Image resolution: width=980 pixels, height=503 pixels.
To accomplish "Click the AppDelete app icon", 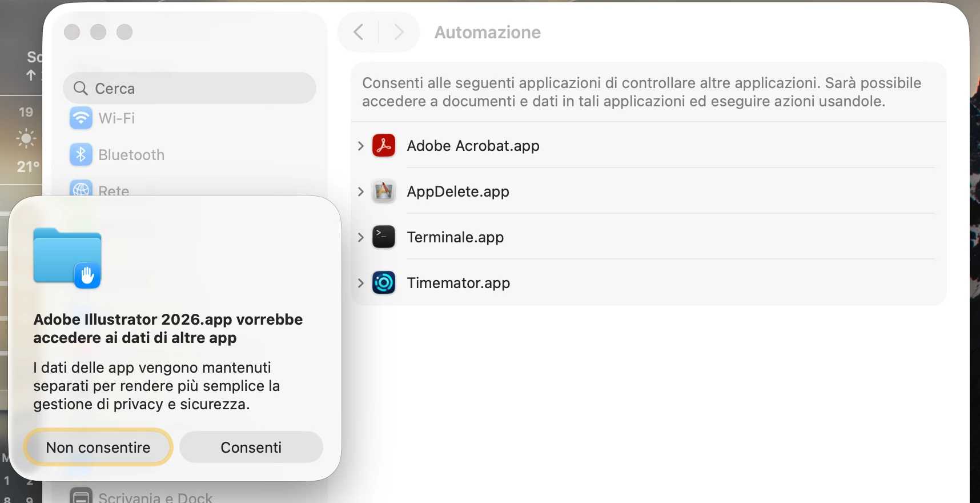I will (x=384, y=191).
